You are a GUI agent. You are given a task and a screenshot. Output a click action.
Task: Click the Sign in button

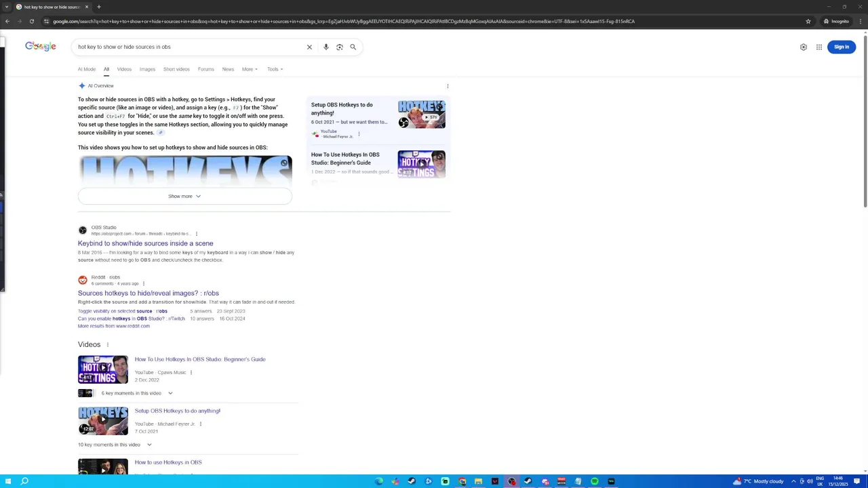tap(842, 47)
